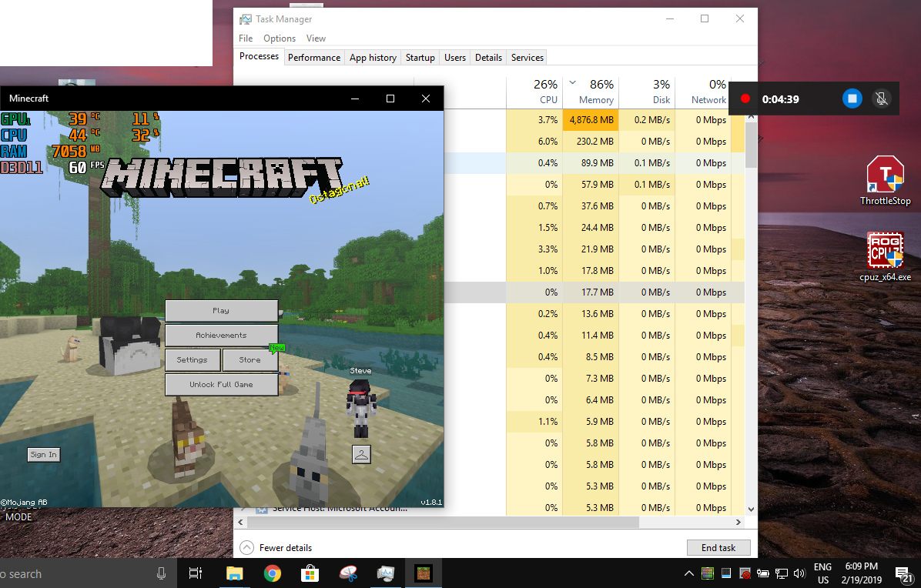Open Microsoft Store from the taskbar
This screenshot has height=588, width=921.
(x=310, y=573)
